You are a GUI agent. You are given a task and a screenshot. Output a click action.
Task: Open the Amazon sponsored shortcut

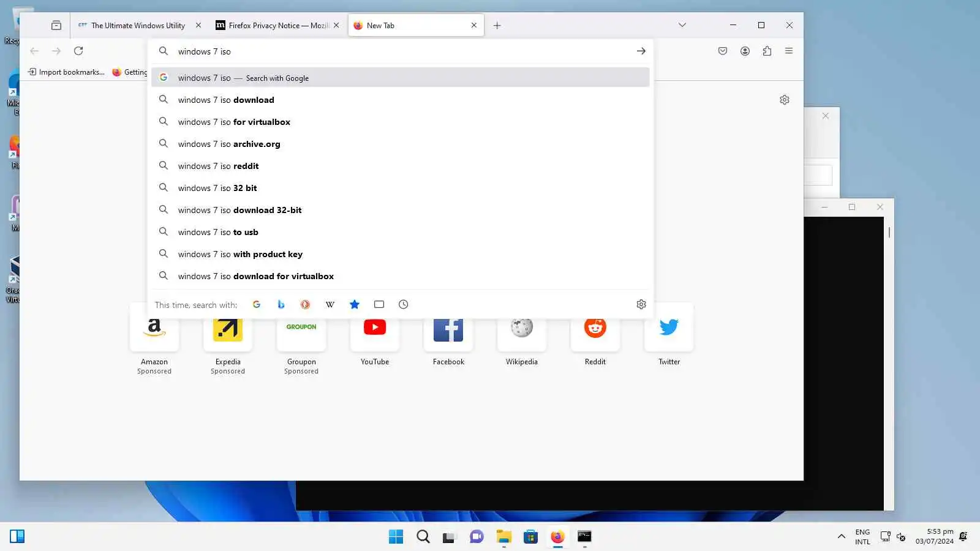154,340
